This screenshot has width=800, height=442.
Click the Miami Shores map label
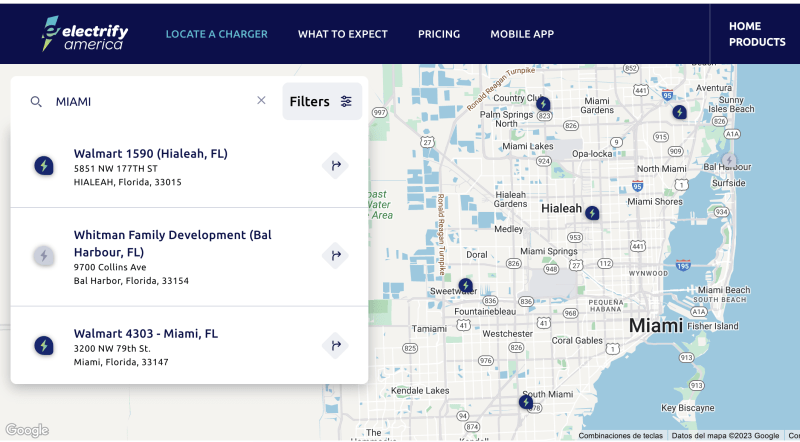pyautogui.click(x=655, y=202)
